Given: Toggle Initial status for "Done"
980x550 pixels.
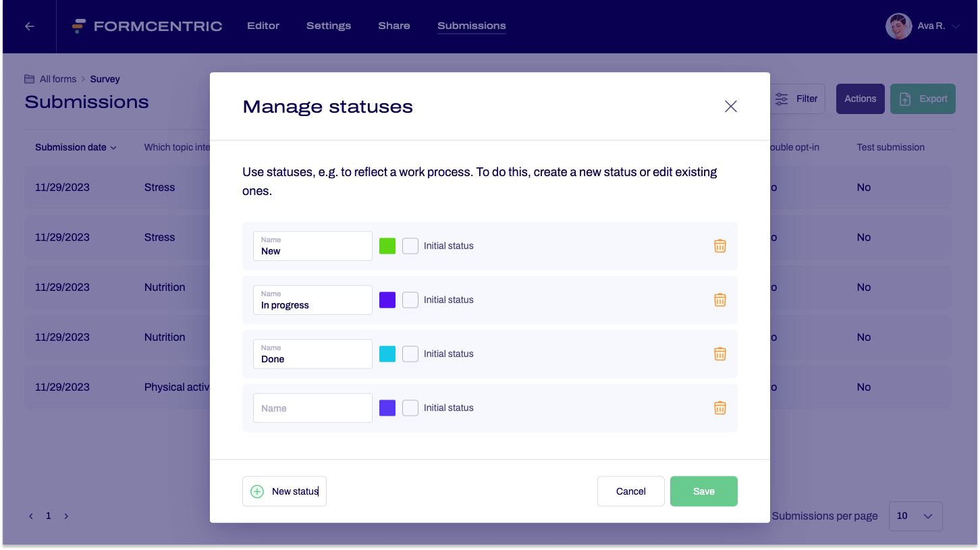Looking at the screenshot, I should click(410, 354).
